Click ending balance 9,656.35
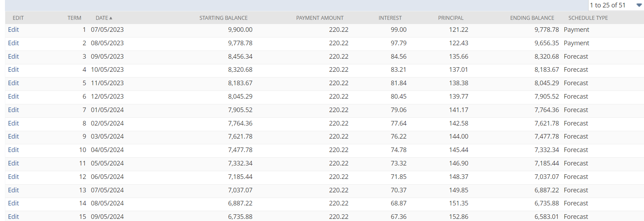The height and width of the screenshot is (221, 644). tap(547, 43)
